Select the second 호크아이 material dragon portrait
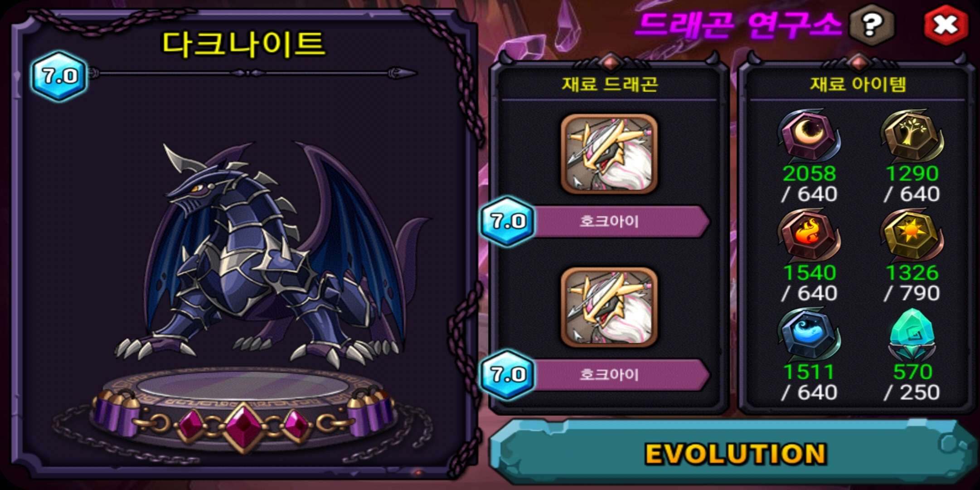Image resolution: width=980 pixels, height=490 pixels. [x=609, y=307]
